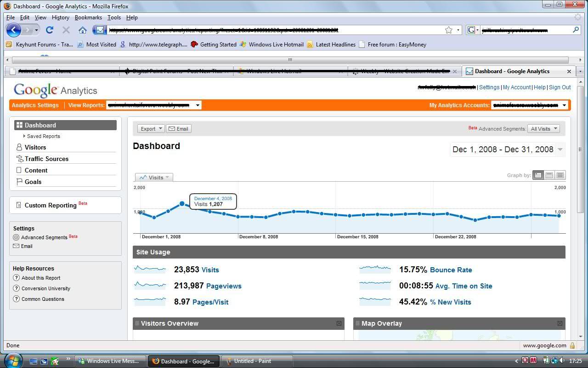Click the Email report button
This screenshot has height=368, width=588.
(x=178, y=129)
